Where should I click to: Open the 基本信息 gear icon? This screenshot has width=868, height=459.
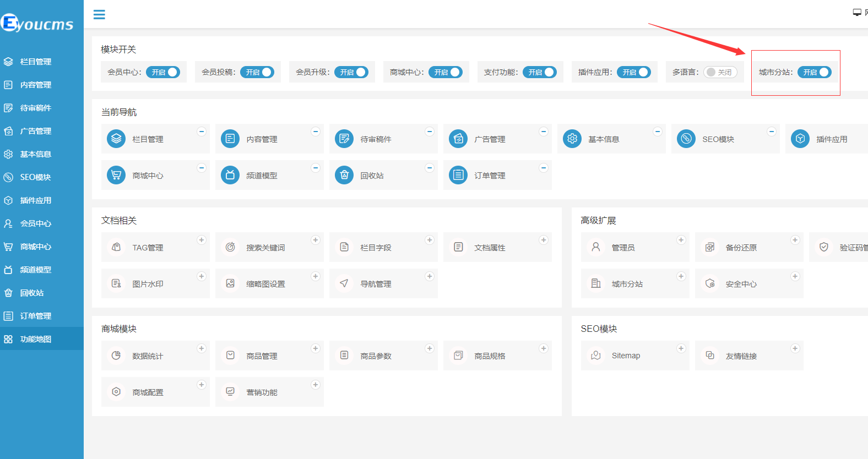[572, 139]
